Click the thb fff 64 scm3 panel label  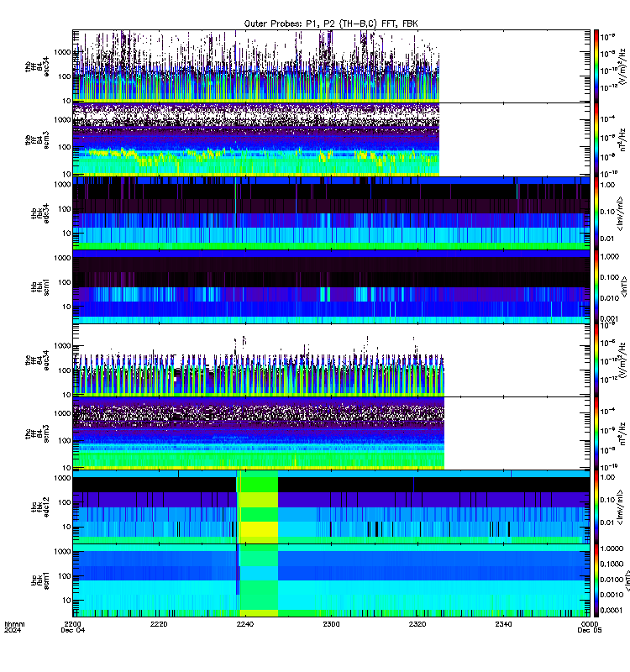(x=37, y=139)
